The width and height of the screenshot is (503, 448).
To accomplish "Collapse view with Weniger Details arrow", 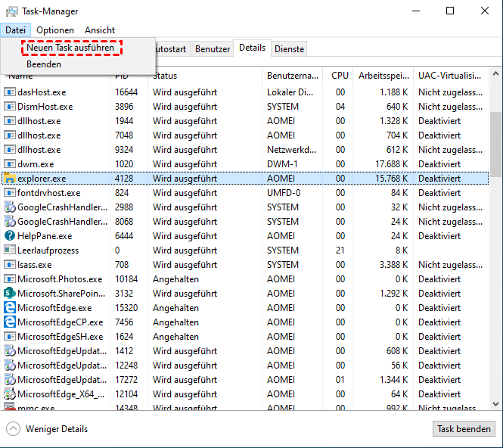I will (13, 429).
